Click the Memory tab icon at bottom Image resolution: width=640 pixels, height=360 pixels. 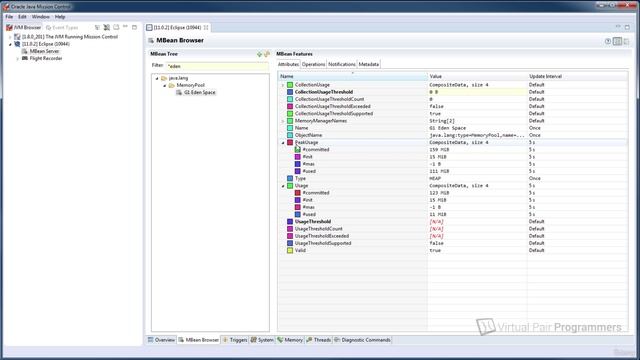pos(280,340)
